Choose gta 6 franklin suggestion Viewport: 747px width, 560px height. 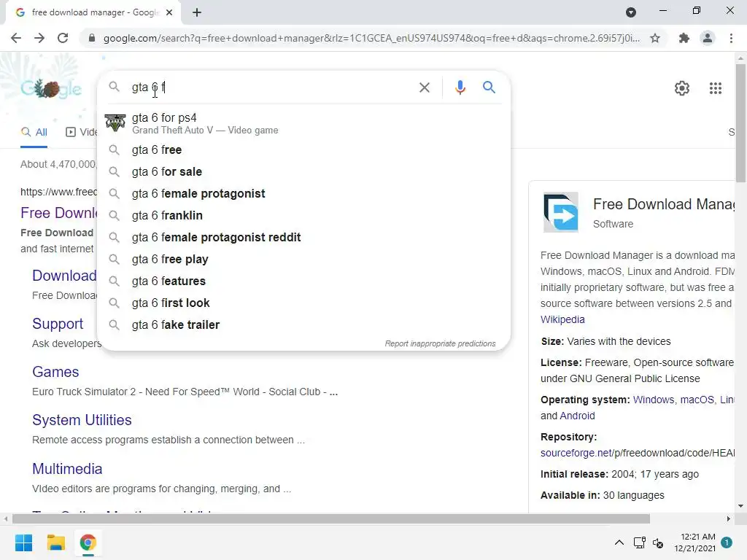[303, 216]
